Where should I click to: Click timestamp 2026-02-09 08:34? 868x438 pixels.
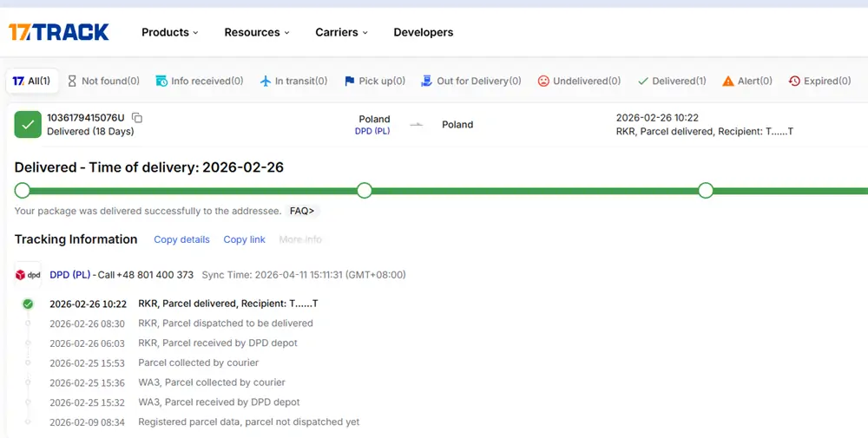(87, 422)
